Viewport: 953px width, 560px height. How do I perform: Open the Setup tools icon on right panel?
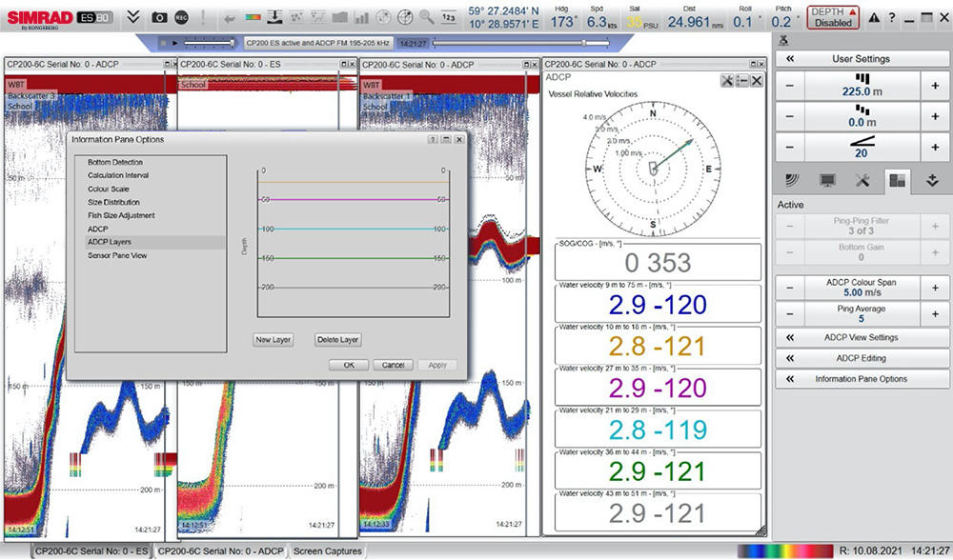pos(863,181)
